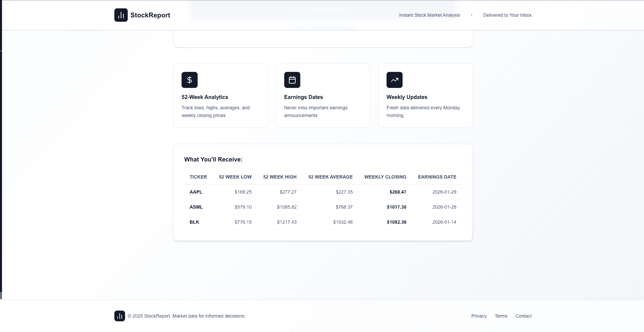Click ASML average value $768.37

(x=344, y=207)
